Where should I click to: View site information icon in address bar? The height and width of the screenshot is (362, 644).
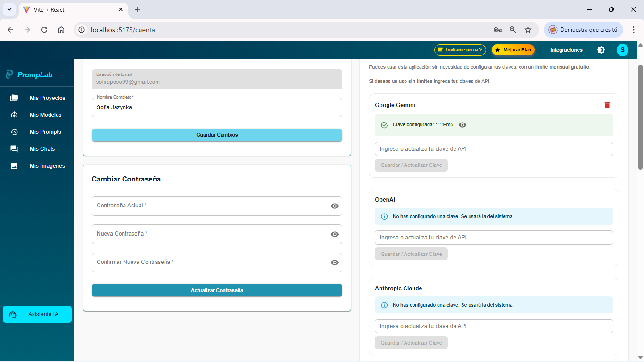(x=82, y=30)
